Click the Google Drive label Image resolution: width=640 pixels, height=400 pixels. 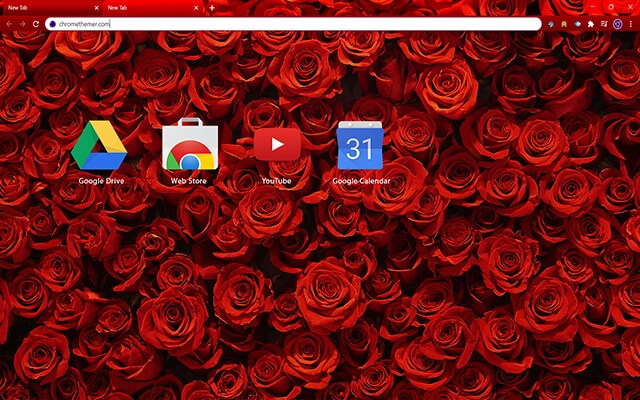(x=101, y=181)
